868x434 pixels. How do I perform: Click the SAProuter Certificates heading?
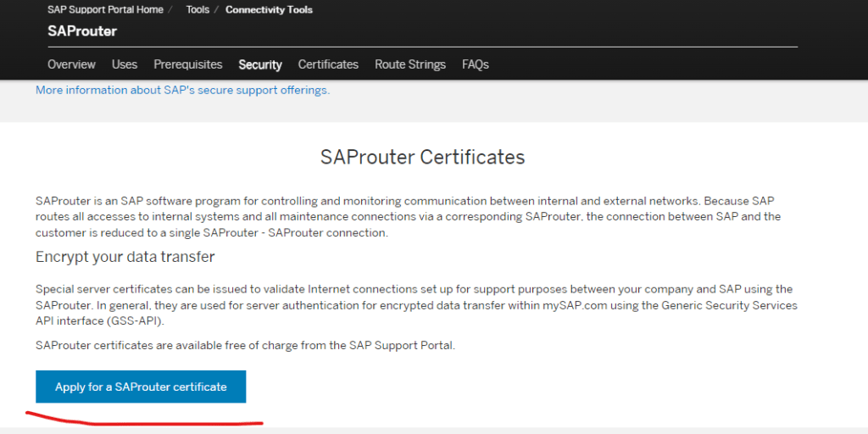(x=422, y=158)
